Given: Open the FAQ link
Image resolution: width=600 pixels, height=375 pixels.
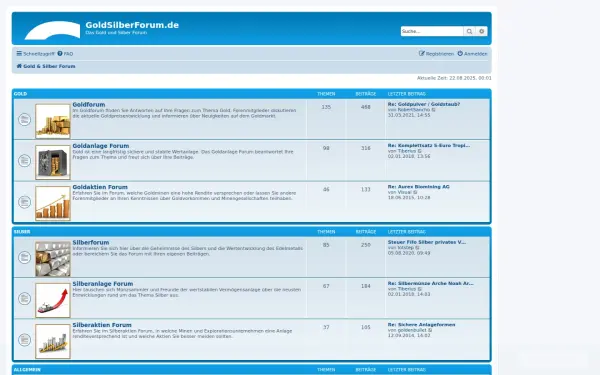Looking at the screenshot, I should pyautogui.click(x=65, y=54).
